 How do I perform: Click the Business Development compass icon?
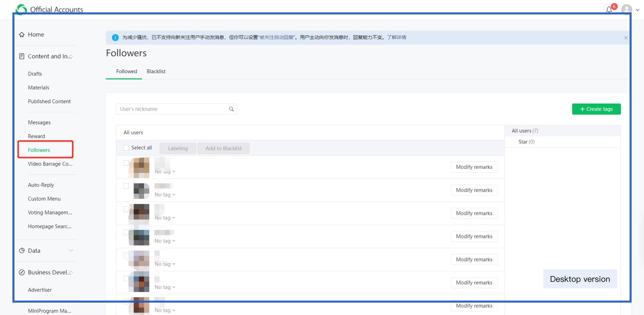(x=22, y=272)
